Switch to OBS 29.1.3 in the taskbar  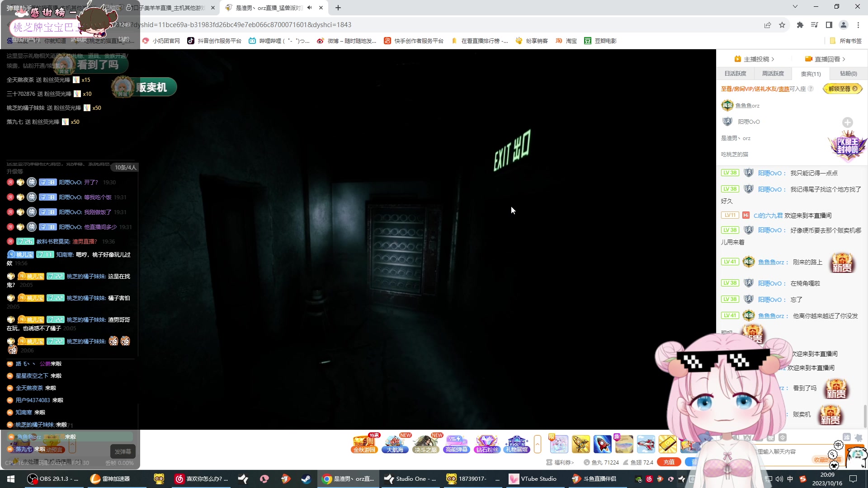[54, 479]
